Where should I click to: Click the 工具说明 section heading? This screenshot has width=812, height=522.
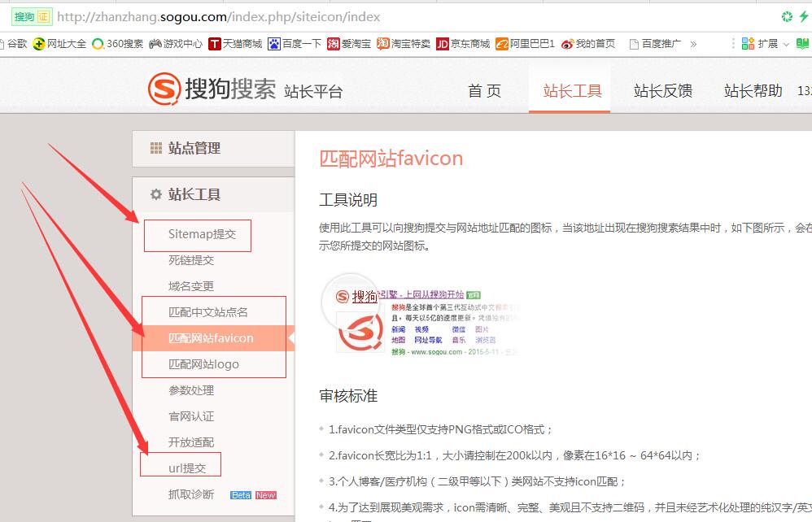point(348,200)
